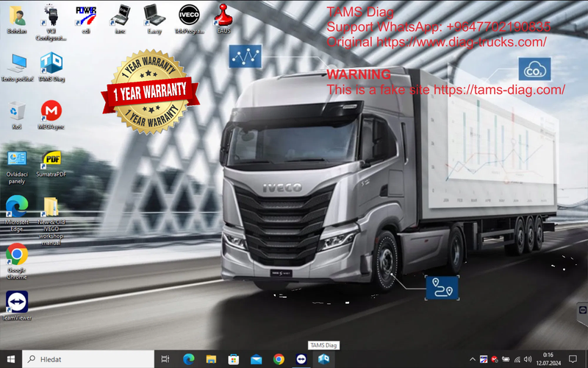Expand hidden system tray icons
Image resolution: width=588 pixels, height=368 pixels.
pos(472,359)
